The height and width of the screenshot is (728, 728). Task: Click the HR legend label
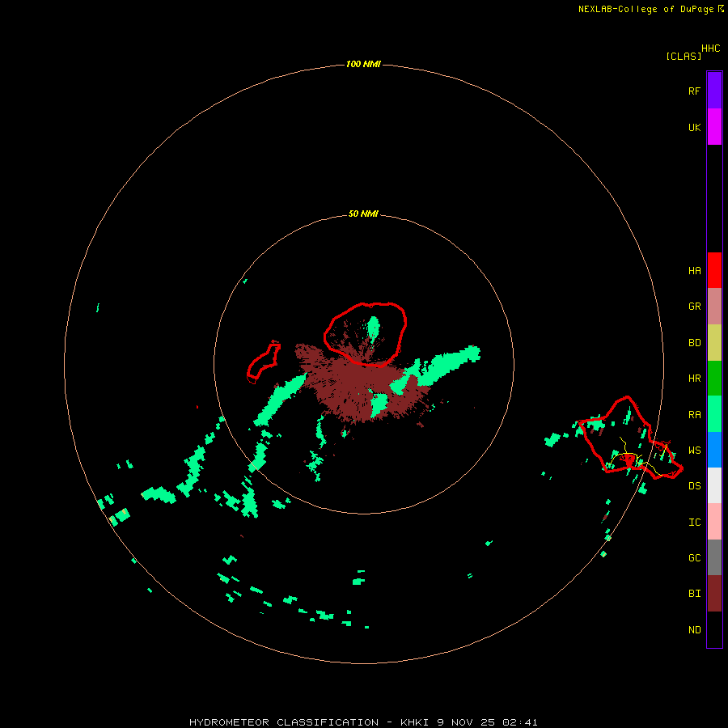click(x=694, y=379)
